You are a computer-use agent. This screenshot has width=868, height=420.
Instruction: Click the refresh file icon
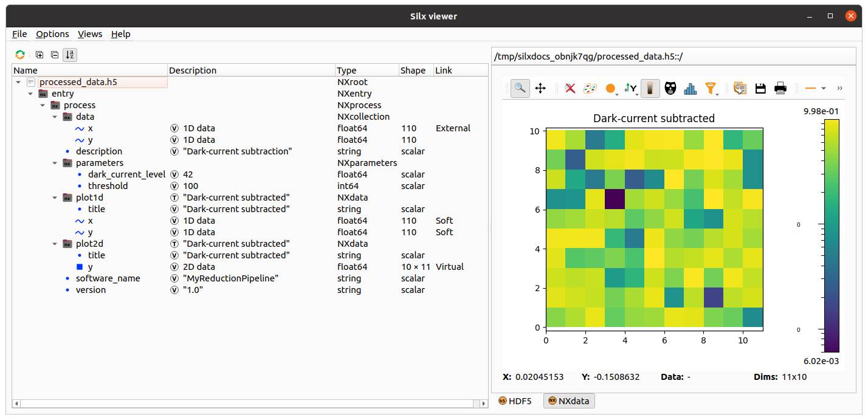pyautogui.click(x=20, y=55)
